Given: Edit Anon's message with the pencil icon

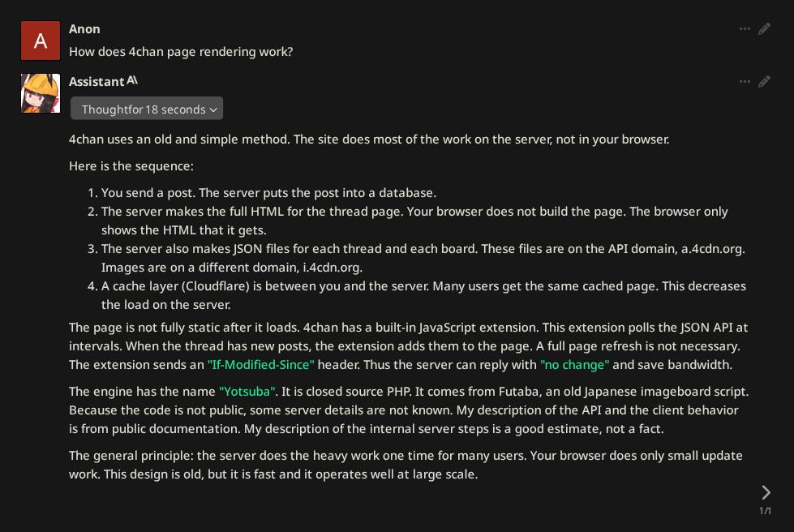Looking at the screenshot, I should [764, 29].
